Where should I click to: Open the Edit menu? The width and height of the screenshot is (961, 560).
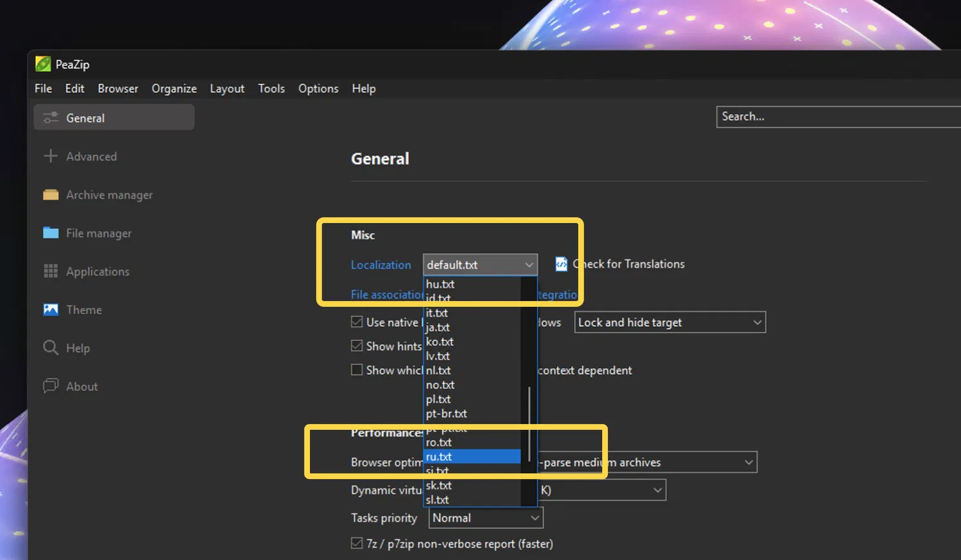(x=75, y=88)
